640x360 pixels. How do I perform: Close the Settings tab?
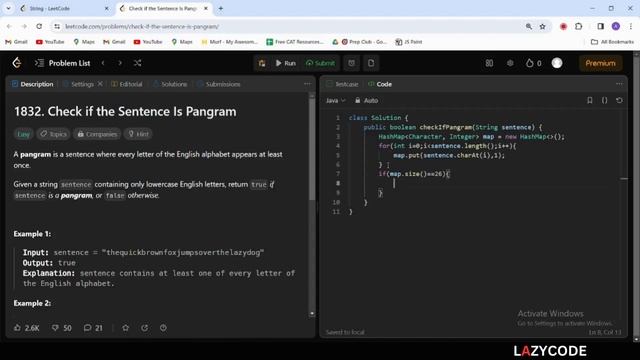[x=100, y=84]
